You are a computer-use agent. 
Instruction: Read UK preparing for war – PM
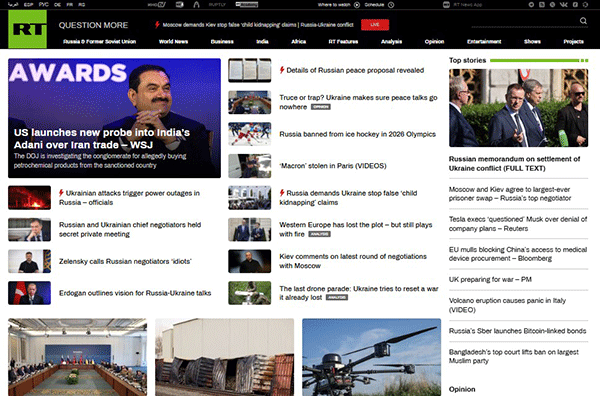tap(490, 279)
